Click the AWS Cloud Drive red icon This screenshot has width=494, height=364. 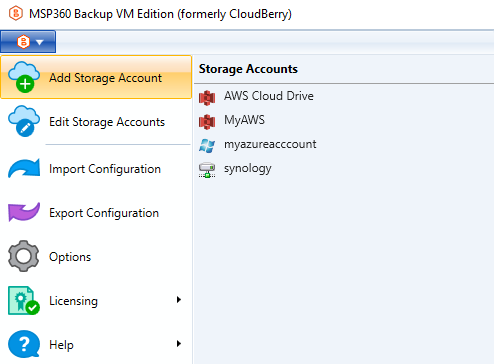(x=207, y=98)
